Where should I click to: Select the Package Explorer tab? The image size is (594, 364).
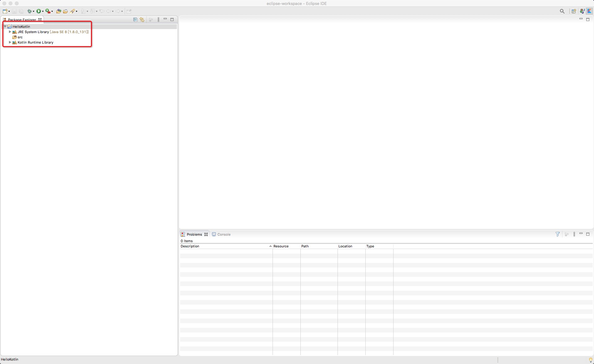tap(22, 19)
